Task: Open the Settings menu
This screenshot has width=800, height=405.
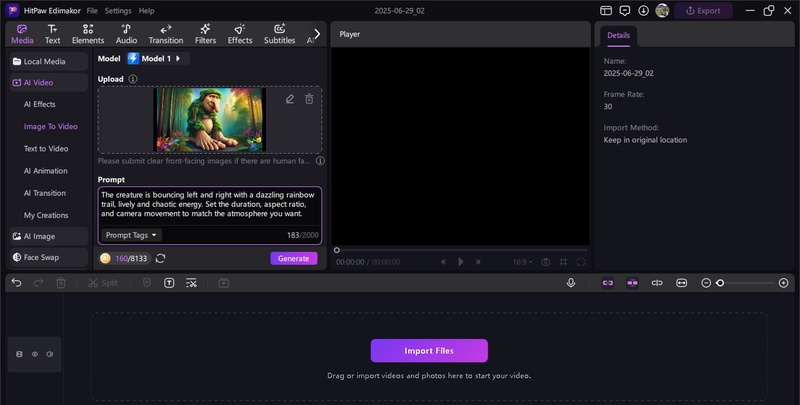Action: [x=117, y=10]
